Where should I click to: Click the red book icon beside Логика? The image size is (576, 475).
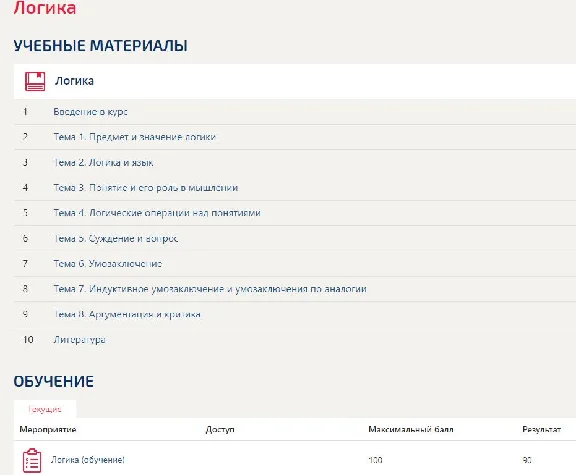coord(35,81)
